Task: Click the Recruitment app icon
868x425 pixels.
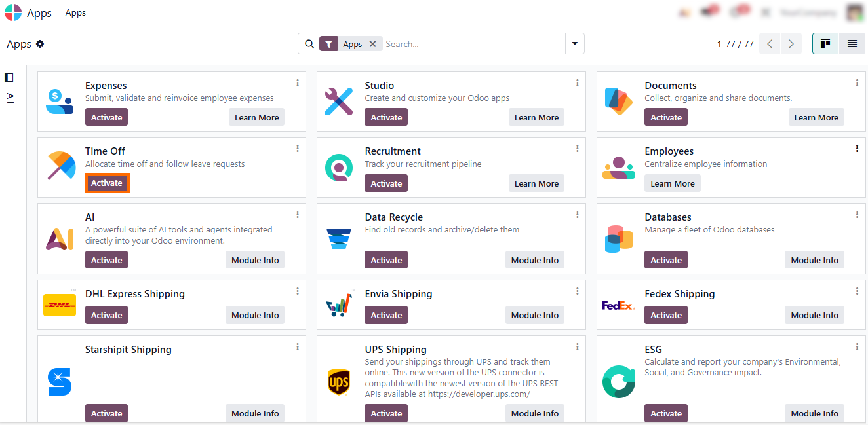Action: point(339,168)
